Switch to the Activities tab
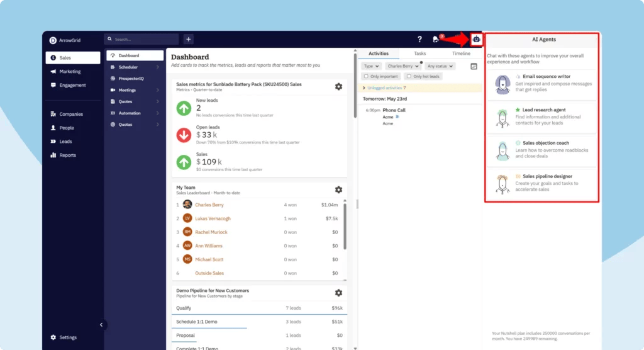644x350 pixels. pyautogui.click(x=378, y=54)
